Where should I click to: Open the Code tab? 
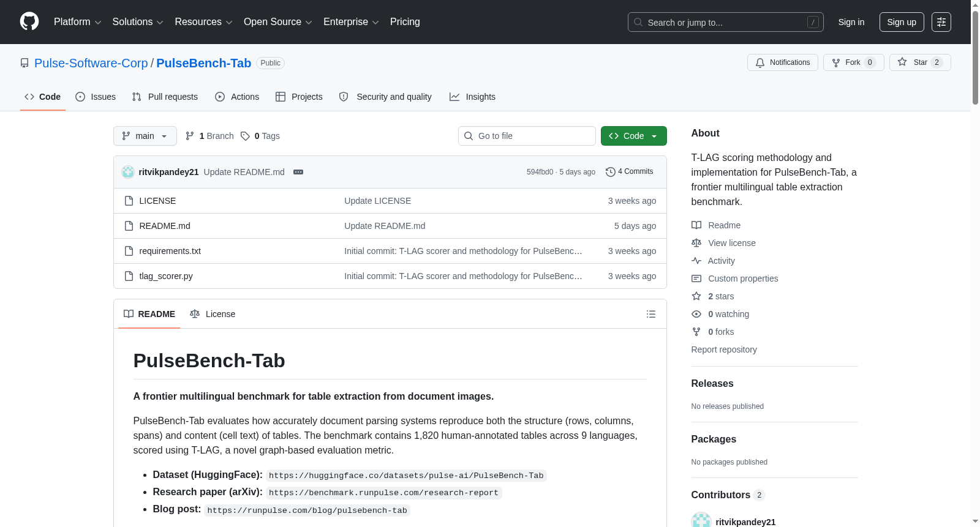(x=43, y=97)
